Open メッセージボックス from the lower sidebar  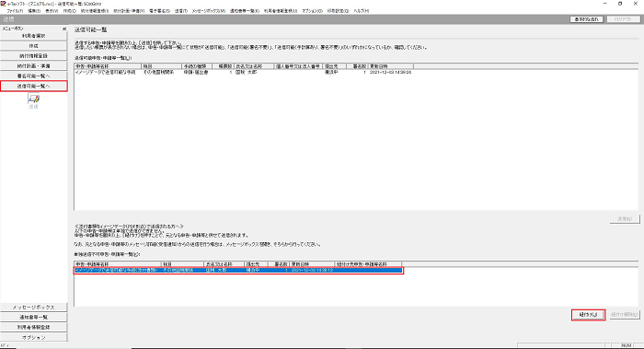click(34, 307)
